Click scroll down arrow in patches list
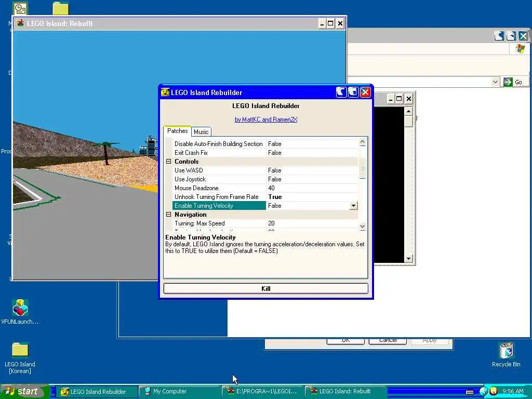This screenshot has width=532, height=399. point(362,227)
